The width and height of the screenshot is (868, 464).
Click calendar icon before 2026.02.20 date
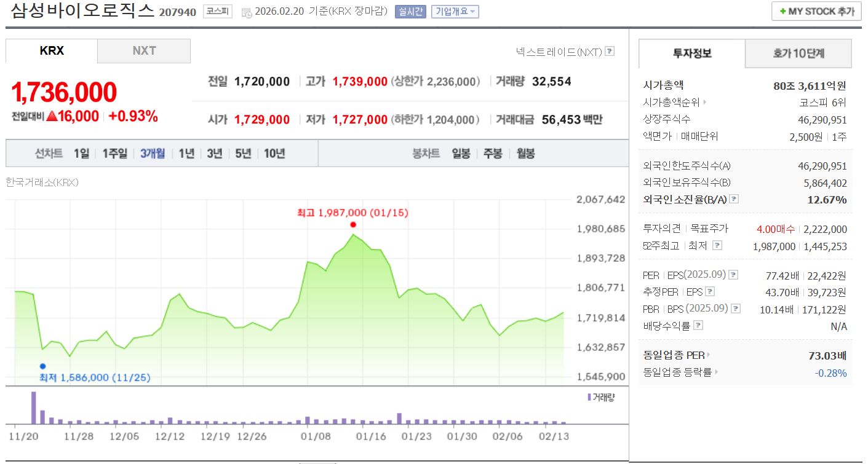click(247, 12)
